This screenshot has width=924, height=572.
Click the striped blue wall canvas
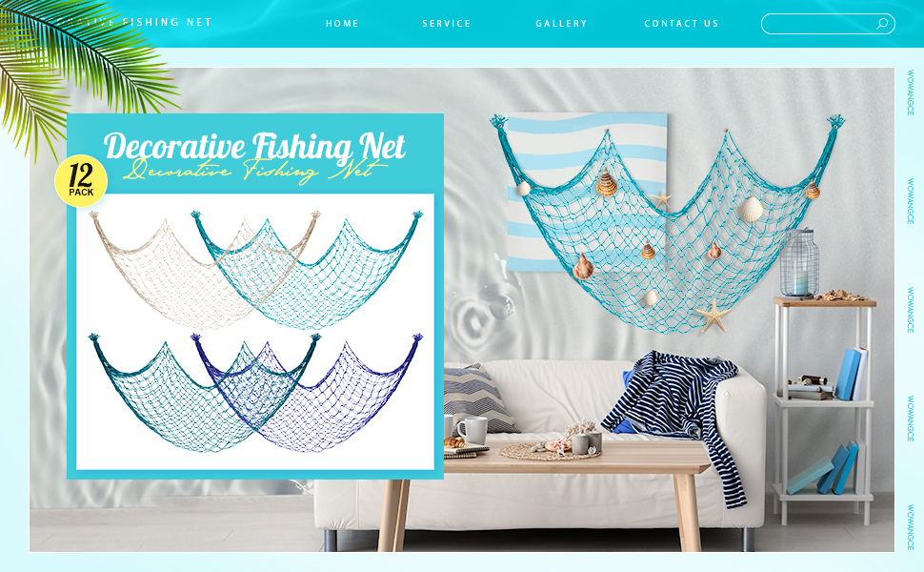[587, 192]
